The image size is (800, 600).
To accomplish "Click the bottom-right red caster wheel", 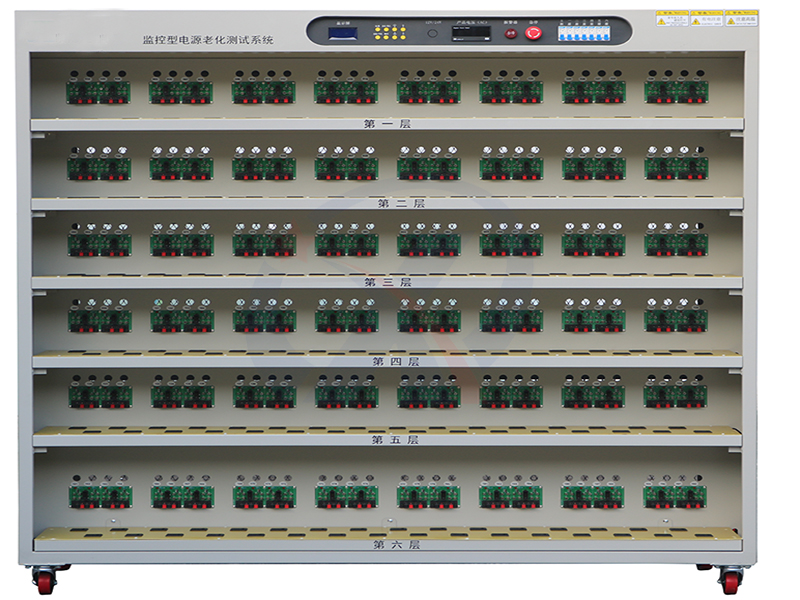I will click(x=731, y=580).
